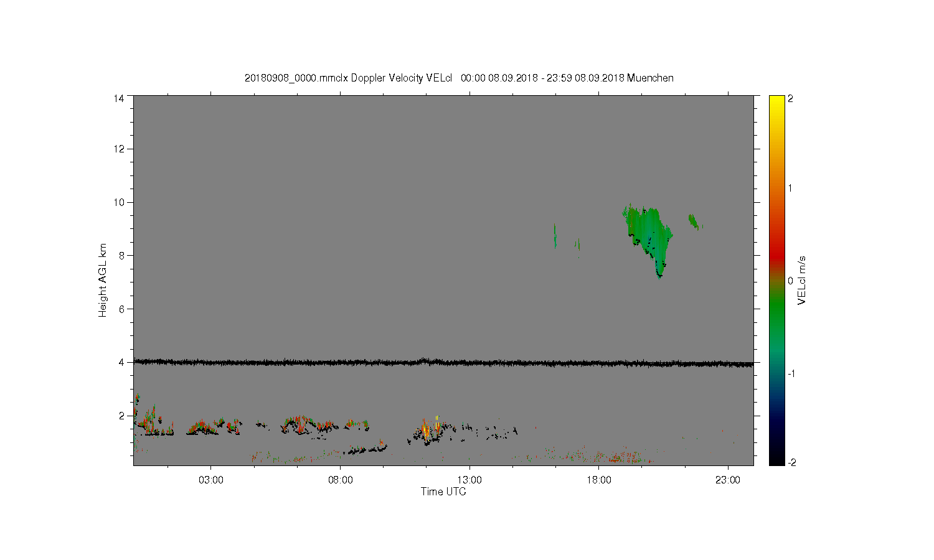
Task: Click the 08:00 time tick label
Action: point(340,480)
